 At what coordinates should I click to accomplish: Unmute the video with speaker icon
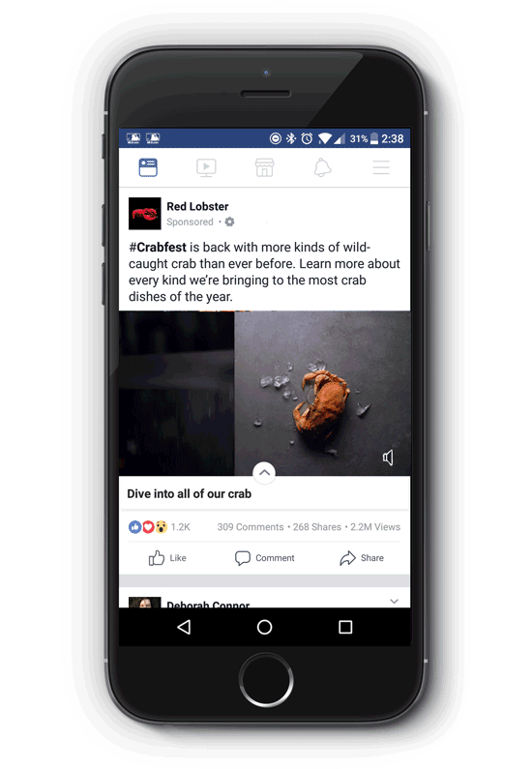click(x=388, y=458)
